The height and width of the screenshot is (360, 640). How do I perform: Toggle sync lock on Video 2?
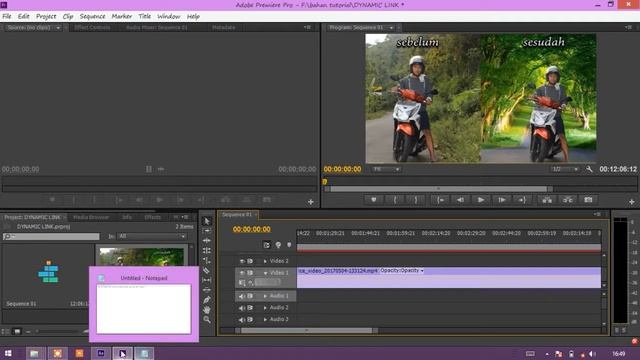(250, 261)
